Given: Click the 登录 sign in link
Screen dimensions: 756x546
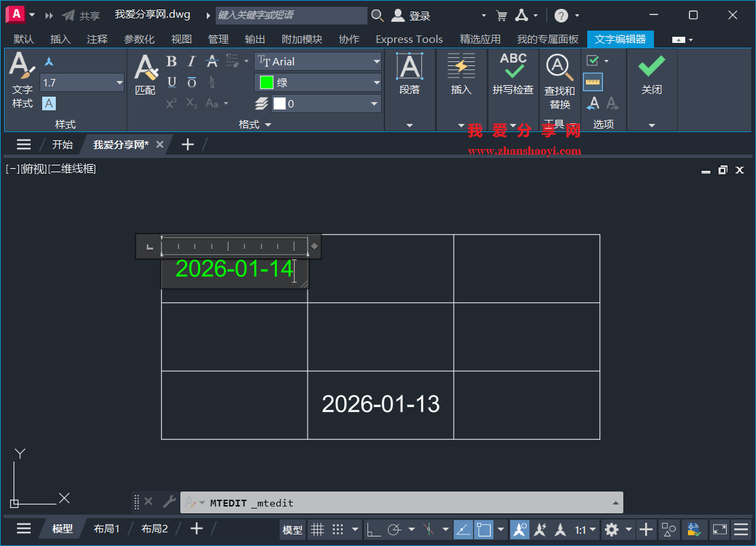Looking at the screenshot, I should coord(418,15).
